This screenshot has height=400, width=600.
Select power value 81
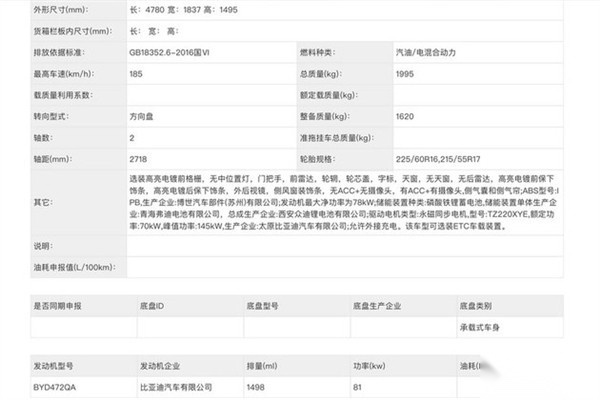357,387
